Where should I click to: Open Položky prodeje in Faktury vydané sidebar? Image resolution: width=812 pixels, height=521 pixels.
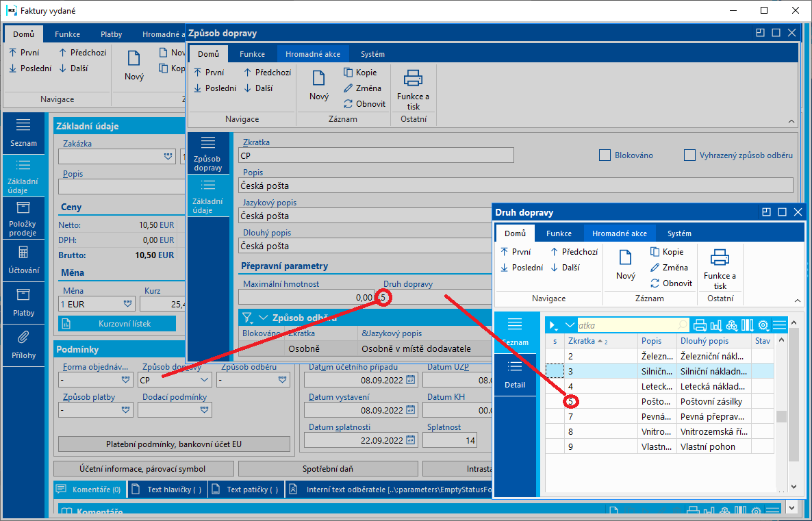coord(23,218)
